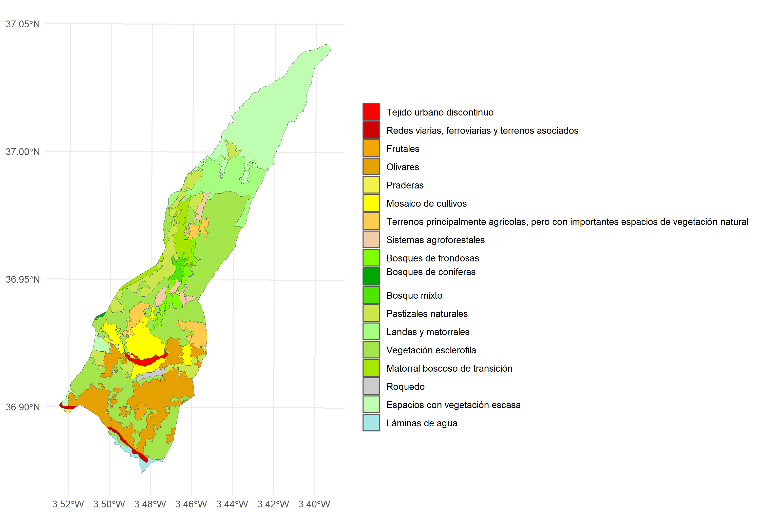Click the Láminas de agua blue swatch
This screenshot has height=532, width=760.
(x=371, y=423)
